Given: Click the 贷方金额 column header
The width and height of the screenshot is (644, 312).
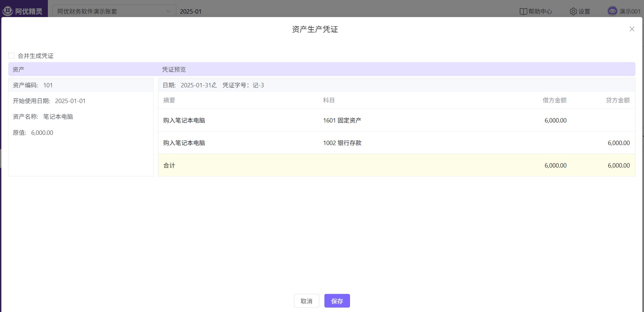Looking at the screenshot, I should point(618,100).
